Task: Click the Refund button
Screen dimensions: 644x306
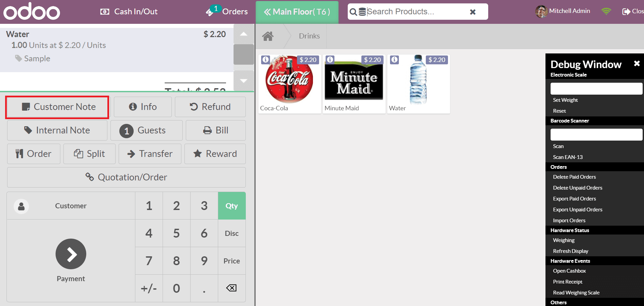Action: (210, 107)
